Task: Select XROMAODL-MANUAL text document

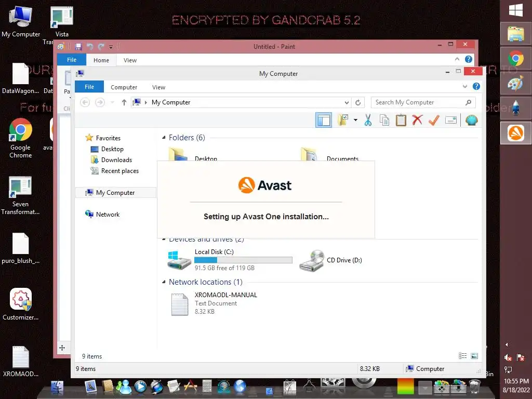Action: click(215, 303)
